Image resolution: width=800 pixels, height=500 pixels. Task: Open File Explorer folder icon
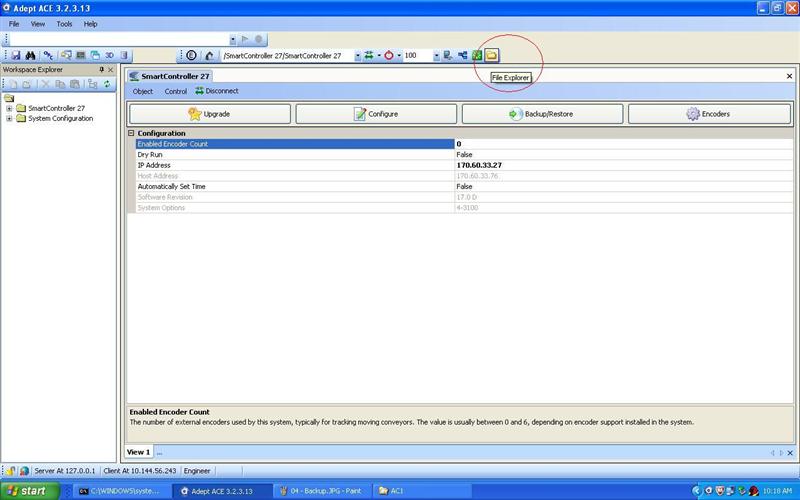click(x=491, y=56)
